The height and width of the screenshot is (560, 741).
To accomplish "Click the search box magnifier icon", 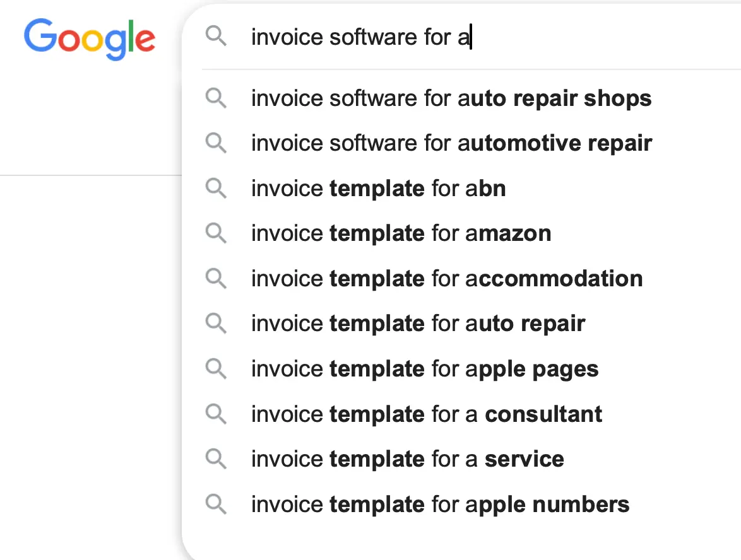I will 216,37.
